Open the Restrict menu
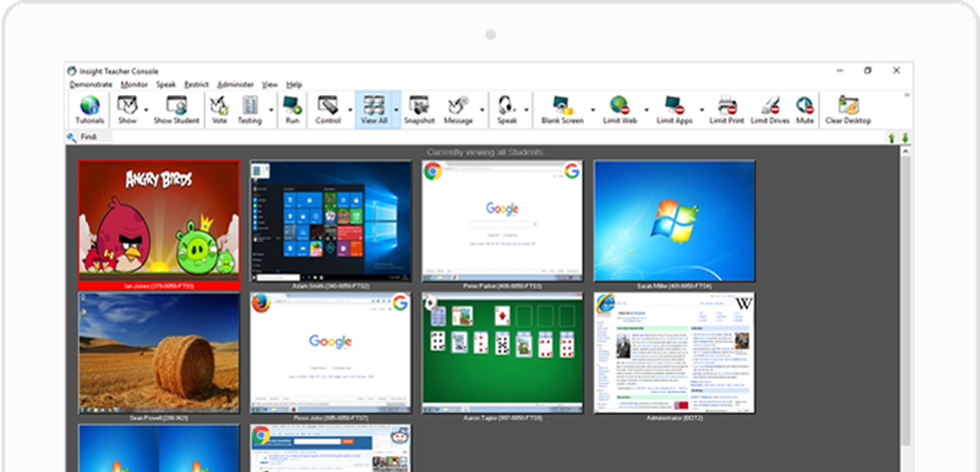 click(x=196, y=85)
